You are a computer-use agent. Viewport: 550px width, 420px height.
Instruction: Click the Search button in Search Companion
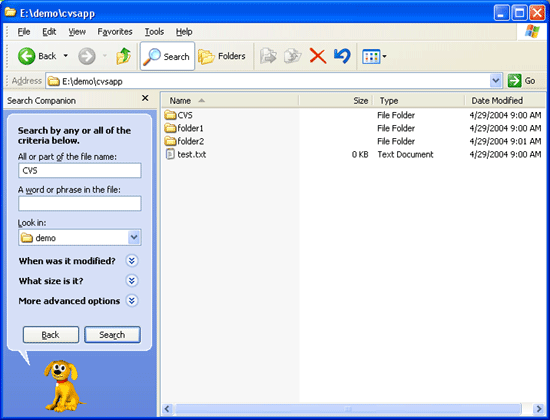tap(112, 335)
